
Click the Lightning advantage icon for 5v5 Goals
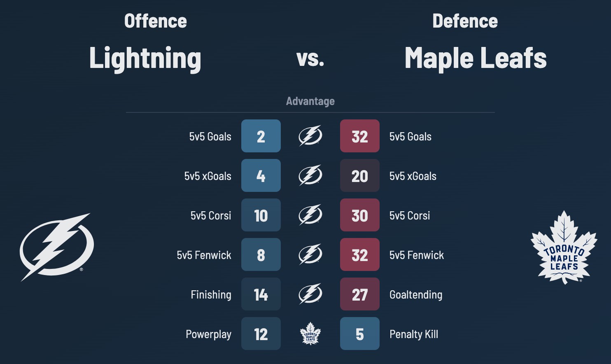310,136
